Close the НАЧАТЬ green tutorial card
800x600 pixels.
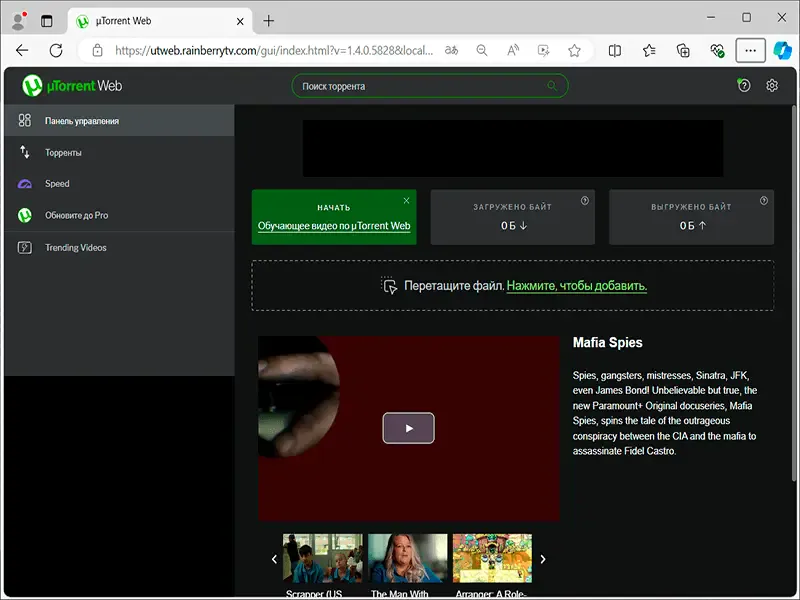pos(406,201)
